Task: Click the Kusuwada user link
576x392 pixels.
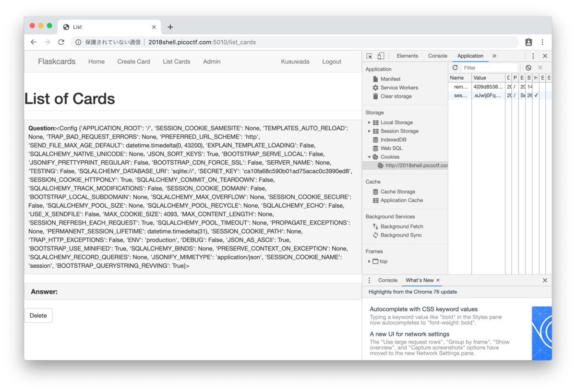Action: point(295,61)
